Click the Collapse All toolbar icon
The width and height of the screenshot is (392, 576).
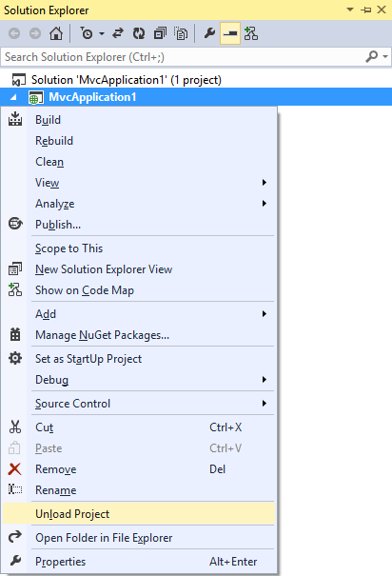[160, 33]
